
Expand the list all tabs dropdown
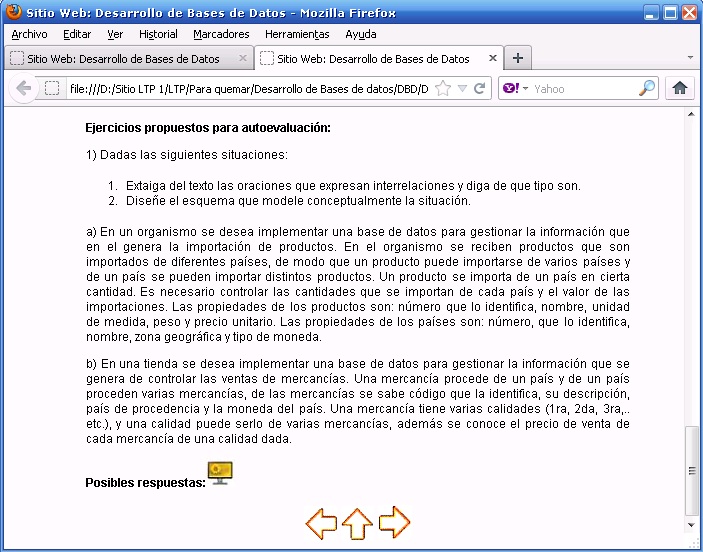click(690, 58)
